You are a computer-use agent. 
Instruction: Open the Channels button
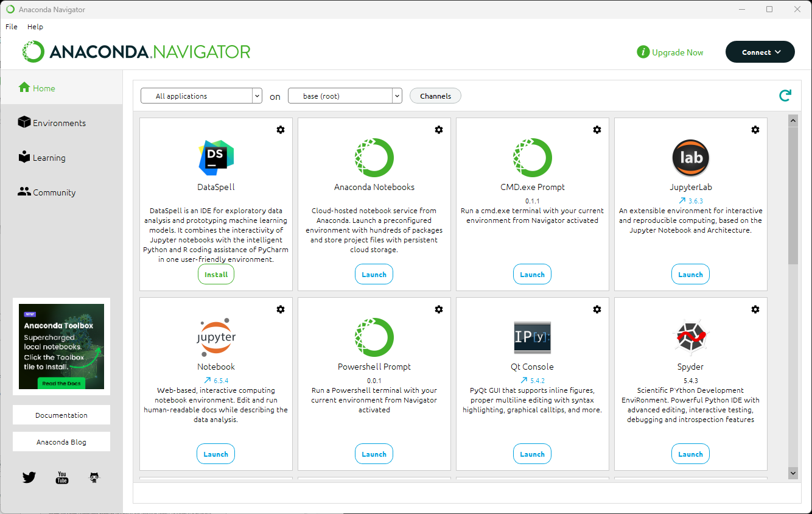pyautogui.click(x=436, y=96)
